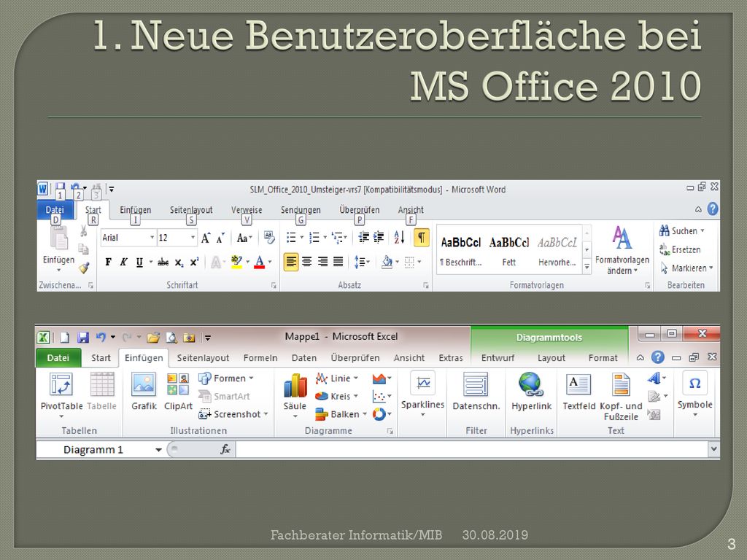This screenshot has height=560, width=747.
Task: Switch to Word Seitenlayout tab
Action: coord(191,209)
